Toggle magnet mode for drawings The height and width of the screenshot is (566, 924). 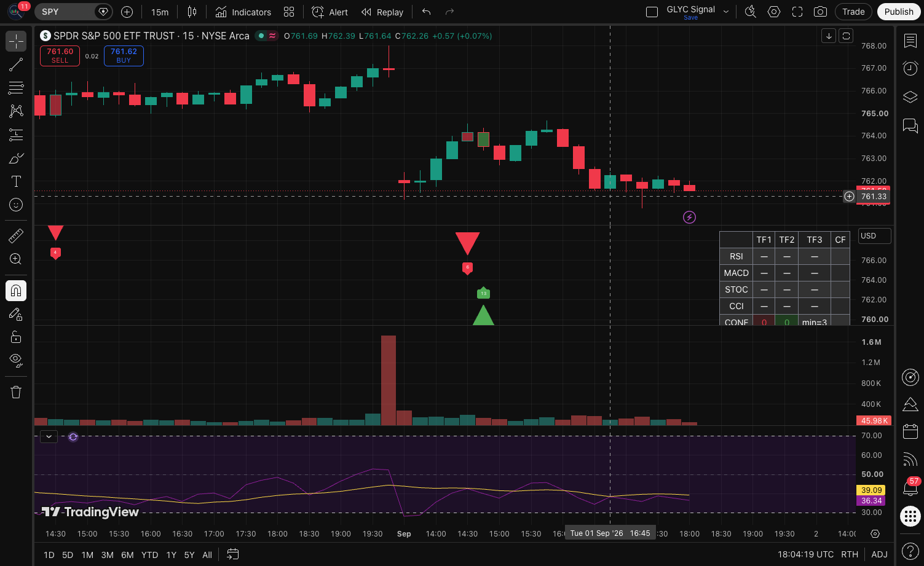coord(16,291)
